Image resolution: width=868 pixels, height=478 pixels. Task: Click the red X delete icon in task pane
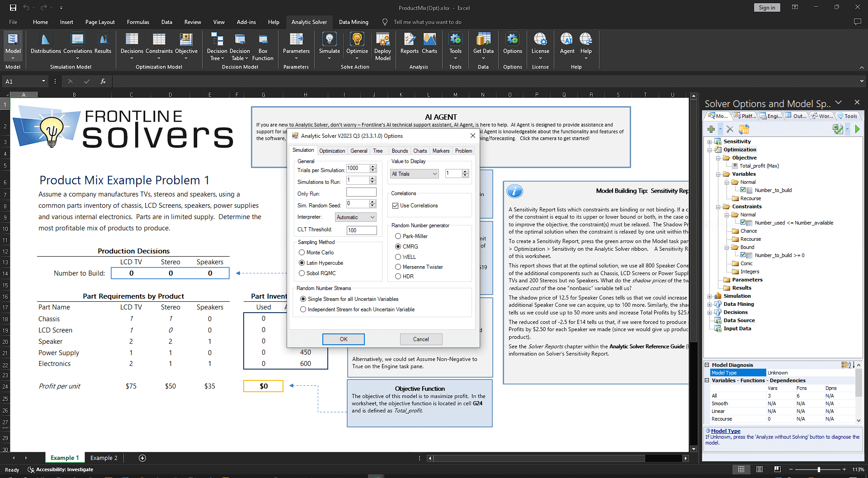pyautogui.click(x=730, y=130)
